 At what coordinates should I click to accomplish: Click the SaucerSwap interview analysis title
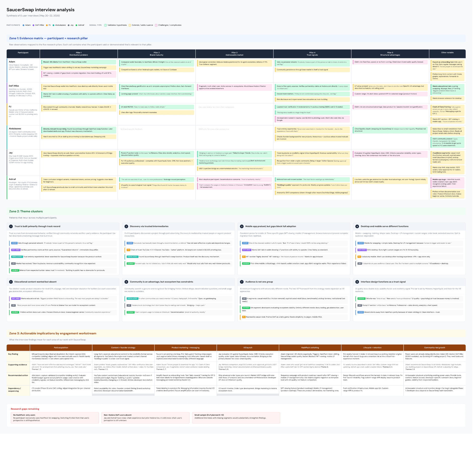41,10
